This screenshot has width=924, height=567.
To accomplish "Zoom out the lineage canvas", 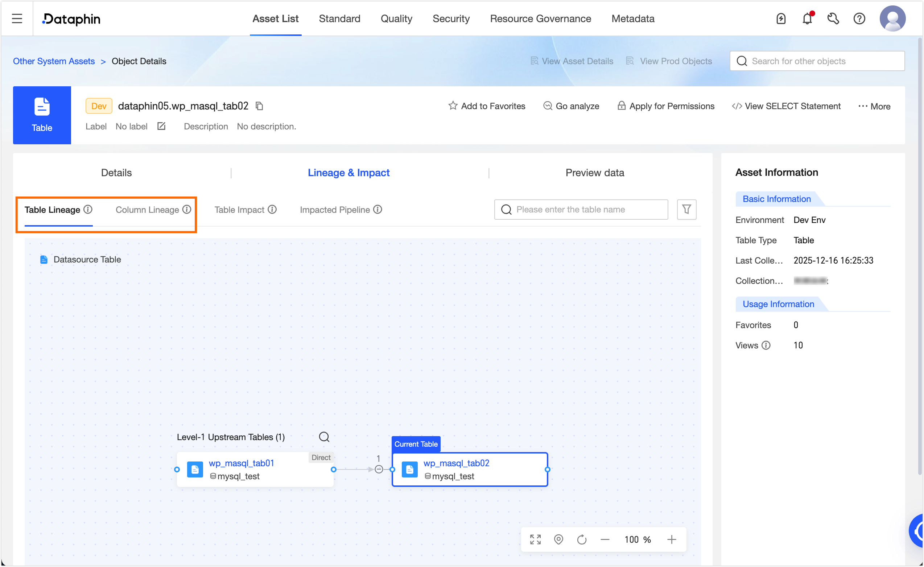I will click(605, 539).
